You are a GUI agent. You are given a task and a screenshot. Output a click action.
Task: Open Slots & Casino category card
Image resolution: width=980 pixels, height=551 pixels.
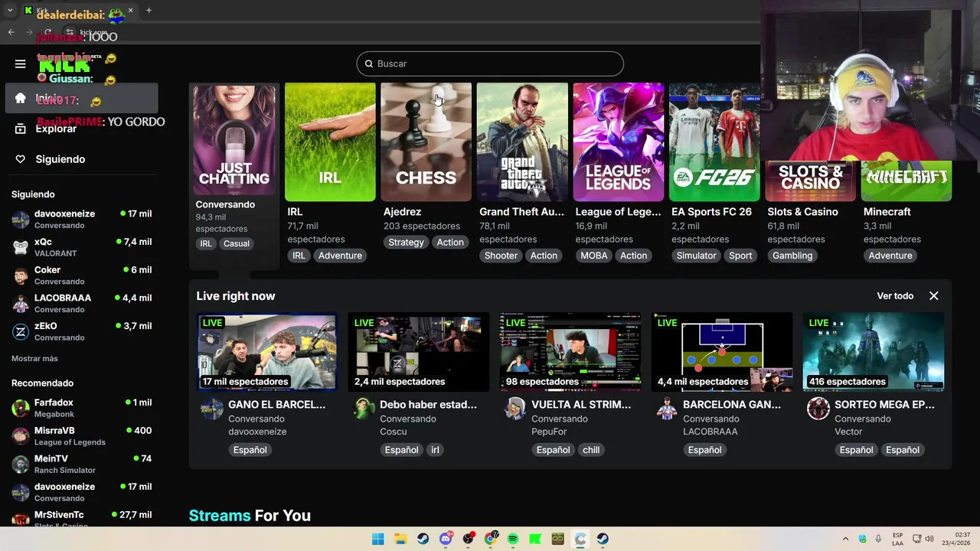[810, 181]
